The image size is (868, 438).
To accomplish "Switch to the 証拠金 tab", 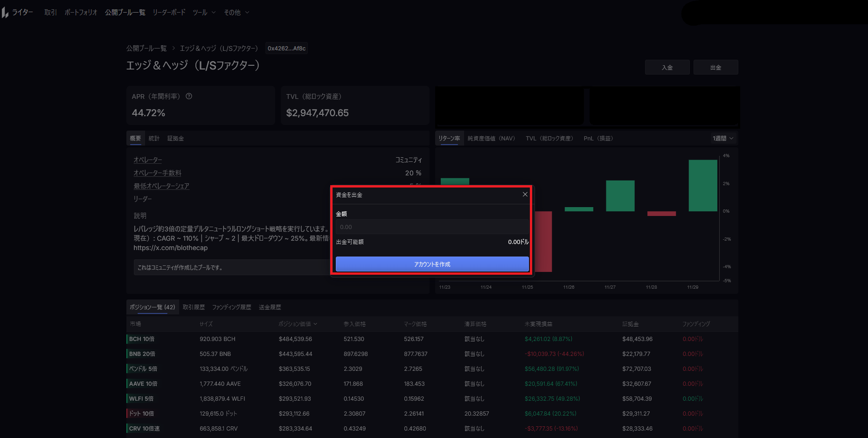I will pos(175,139).
